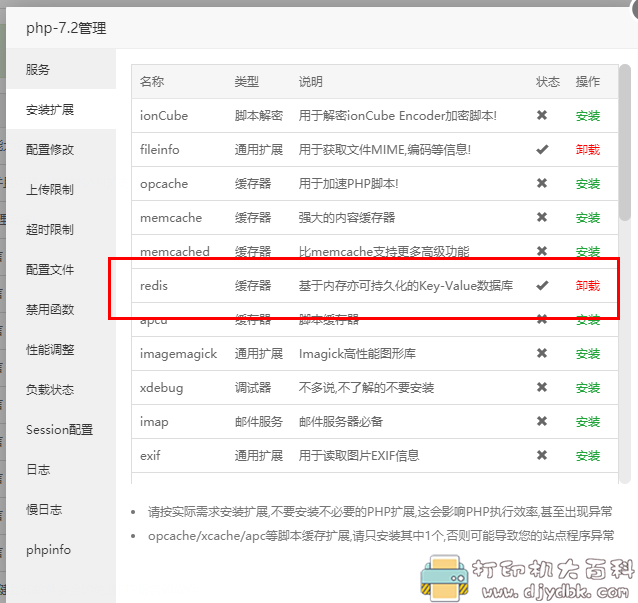Click the xdebug 调试器 type cell
This screenshot has width=638, height=603.
pos(253,388)
